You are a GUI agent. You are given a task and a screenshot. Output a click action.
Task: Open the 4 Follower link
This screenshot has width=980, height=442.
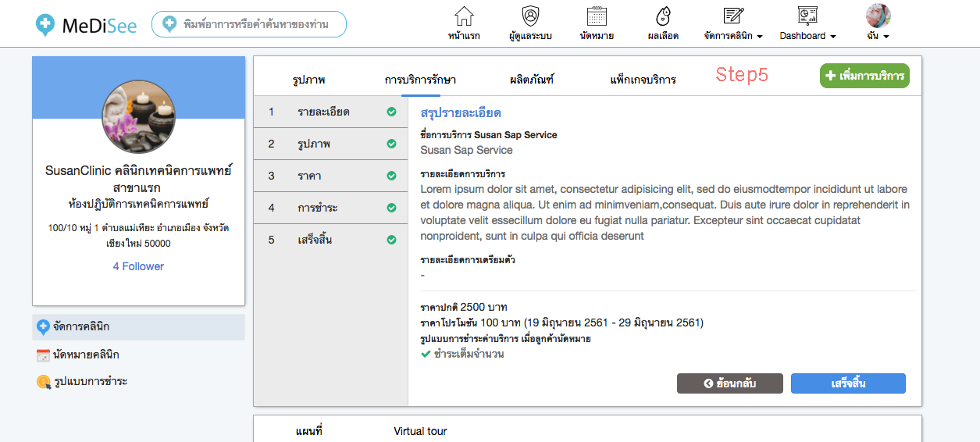[x=138, y=266]
